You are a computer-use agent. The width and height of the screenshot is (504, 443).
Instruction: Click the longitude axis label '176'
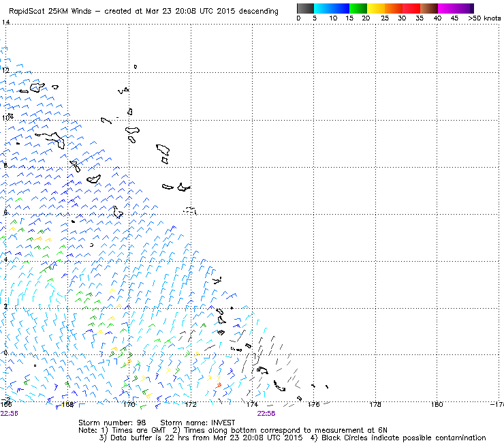(313, 404)
